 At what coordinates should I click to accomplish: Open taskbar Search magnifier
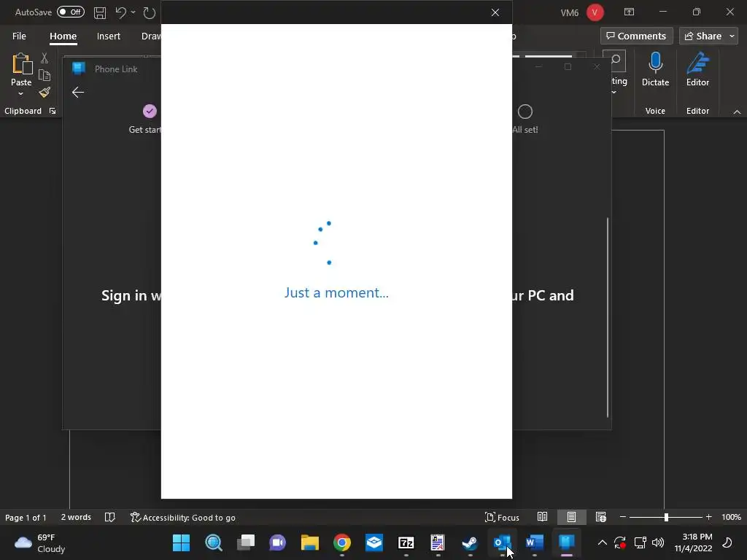pos(214,542)
